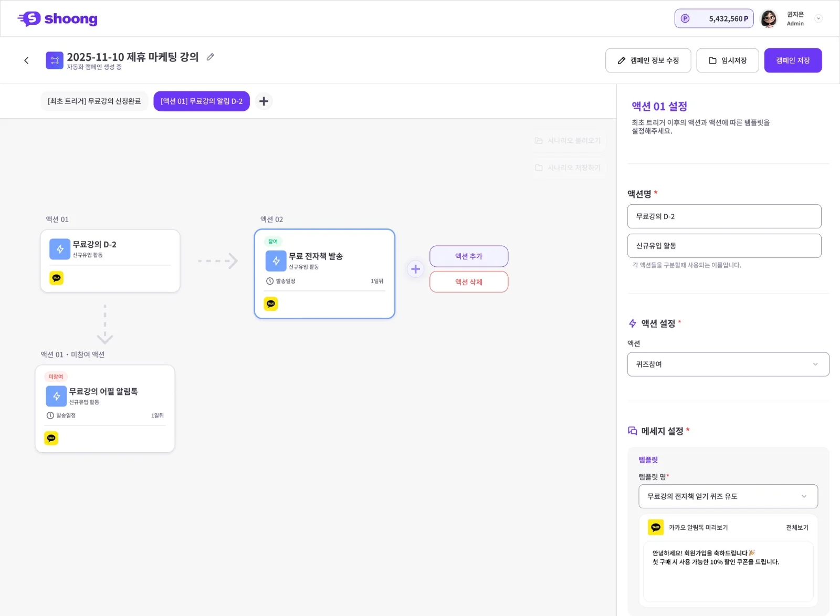Click KakaoTalk icon on 무료강의 D-2 card
The height and width of the screenshot is (616, 840).
pos(57,278)
